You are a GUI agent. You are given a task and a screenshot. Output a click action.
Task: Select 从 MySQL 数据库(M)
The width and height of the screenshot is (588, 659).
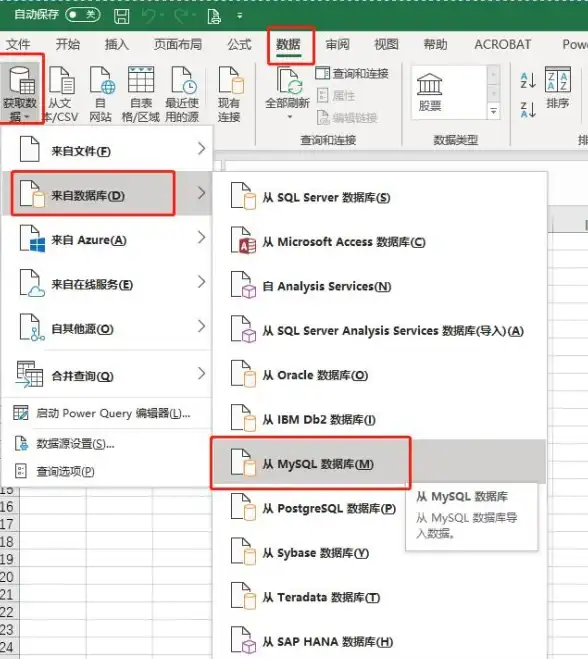380,464
